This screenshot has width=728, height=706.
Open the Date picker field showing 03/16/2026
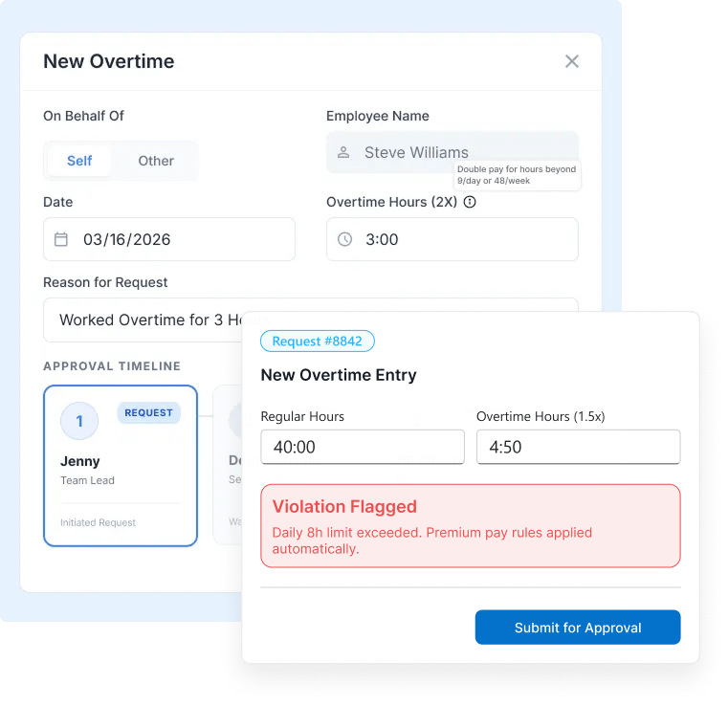point(169,239)
